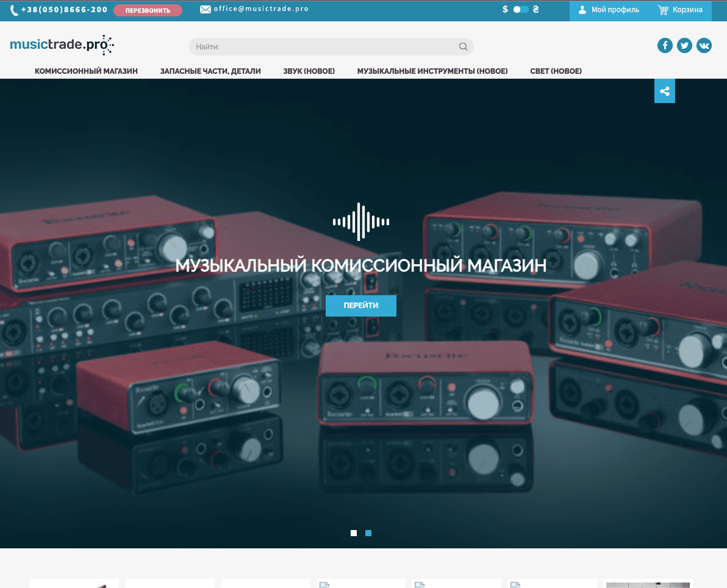Image resolution: width=727 pixels, height=588 pixels.
Task: Open the VK social icon
Action: 704,46
